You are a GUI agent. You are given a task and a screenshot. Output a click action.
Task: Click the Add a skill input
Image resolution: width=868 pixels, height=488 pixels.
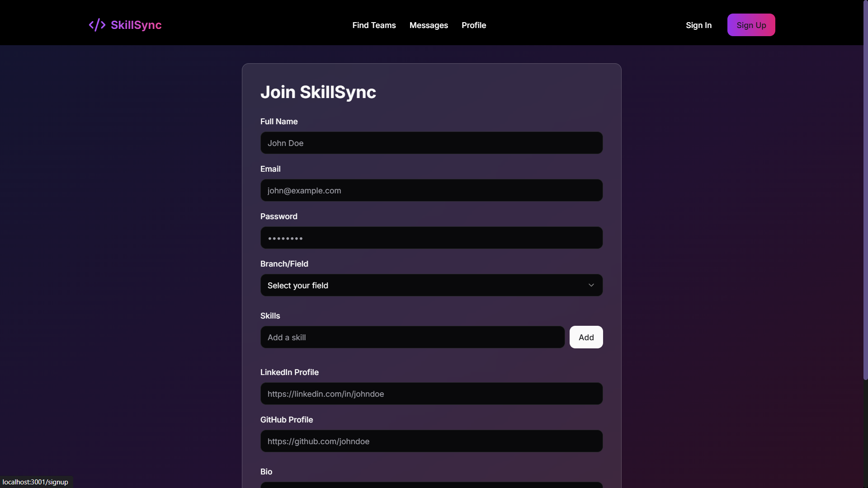click(x=412, y=337)
